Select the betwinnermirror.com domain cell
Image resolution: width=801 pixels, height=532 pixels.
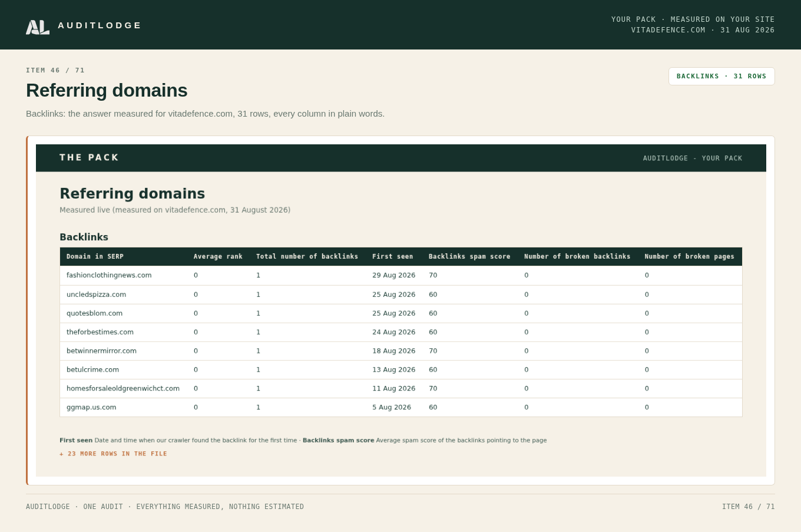[101, 351]
